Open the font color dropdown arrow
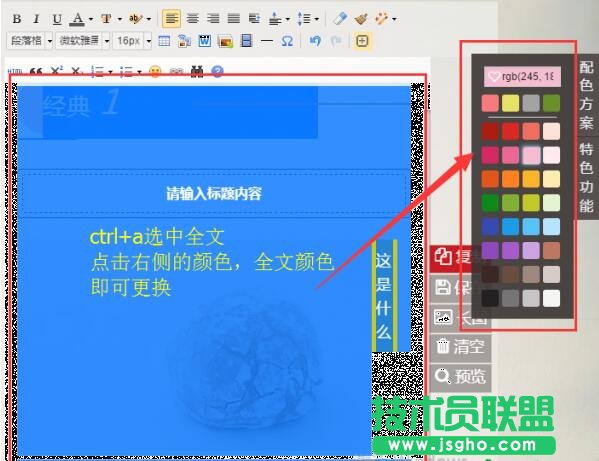 click(x=91, y=19)
